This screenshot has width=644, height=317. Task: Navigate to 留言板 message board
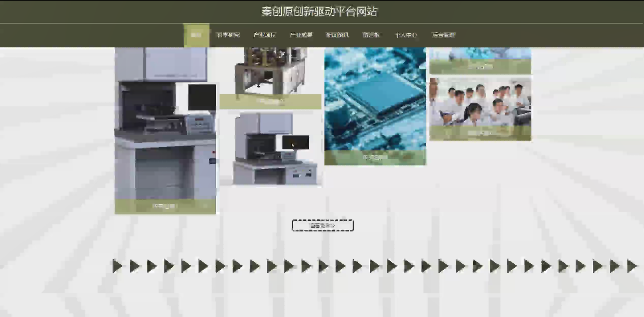pyautogui.click(x=371, y=35)
